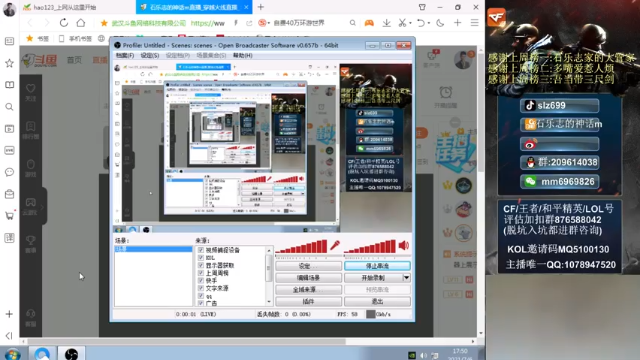640x360 pixels.
Task: Collapse the browser sidebar arrow
Action: tap(9, 336)
